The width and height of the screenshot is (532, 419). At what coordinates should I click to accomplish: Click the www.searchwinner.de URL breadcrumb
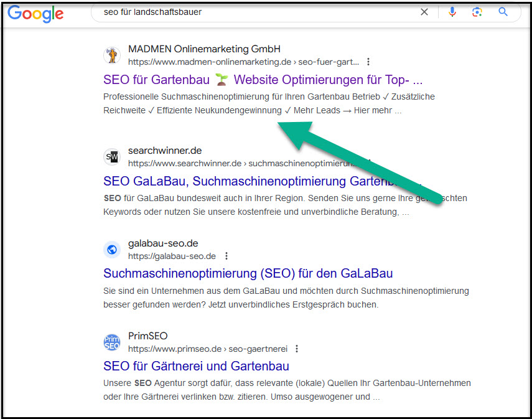(x=243, y=163)
